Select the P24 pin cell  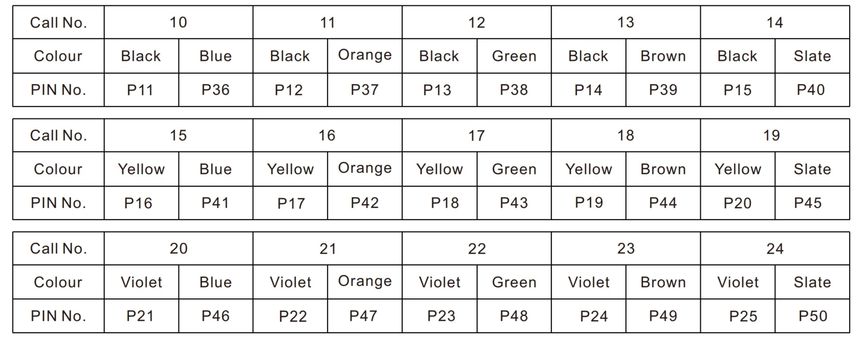(589, 316)
